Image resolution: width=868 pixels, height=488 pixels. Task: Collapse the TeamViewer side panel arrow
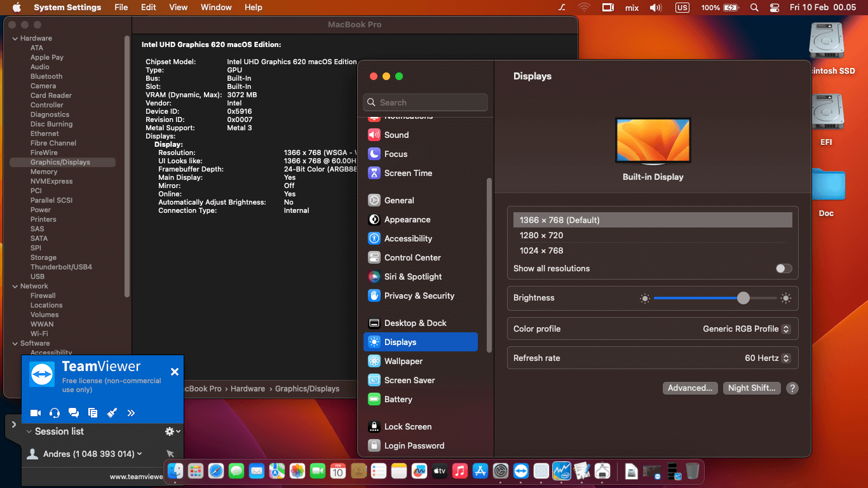click(14, 424)
